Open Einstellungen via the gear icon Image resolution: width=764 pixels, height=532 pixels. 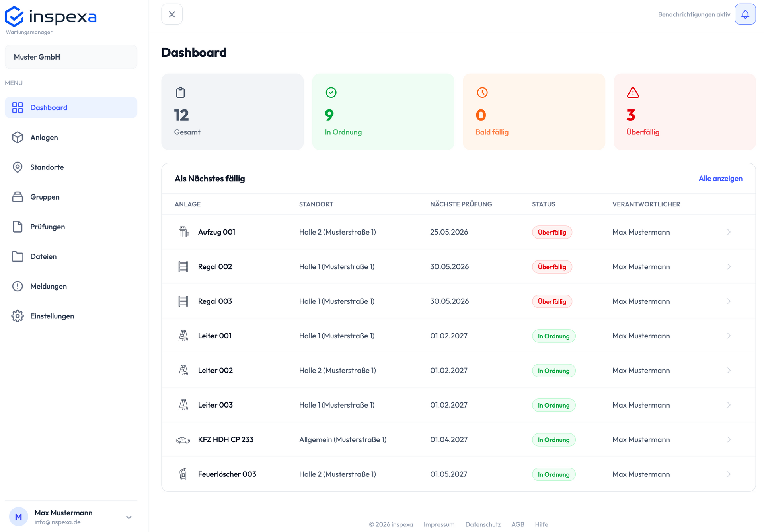pos(18,316)
